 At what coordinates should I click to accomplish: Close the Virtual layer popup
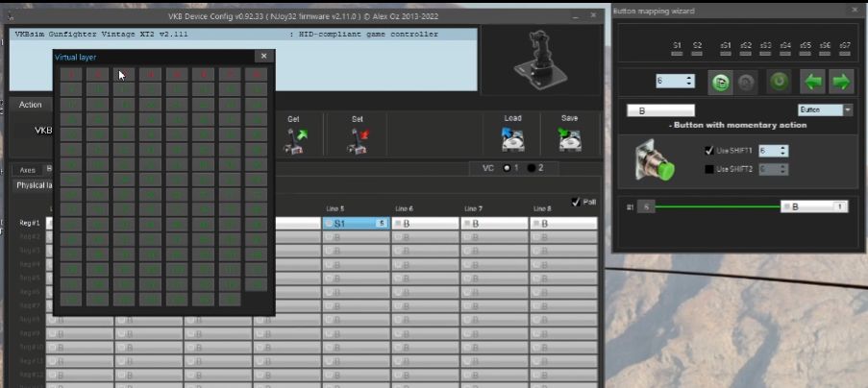point(263,57)
